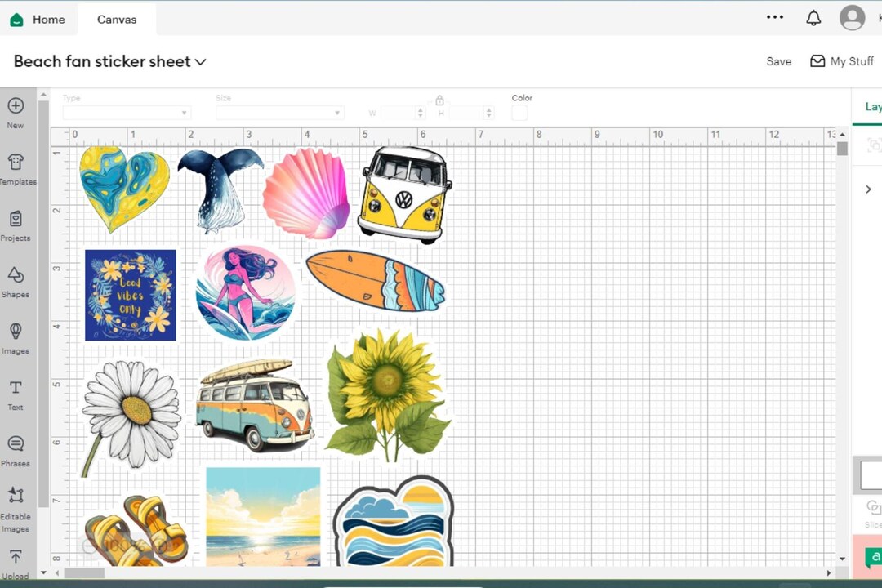
Task: Open the Text tool
Action: pos(16,395)
